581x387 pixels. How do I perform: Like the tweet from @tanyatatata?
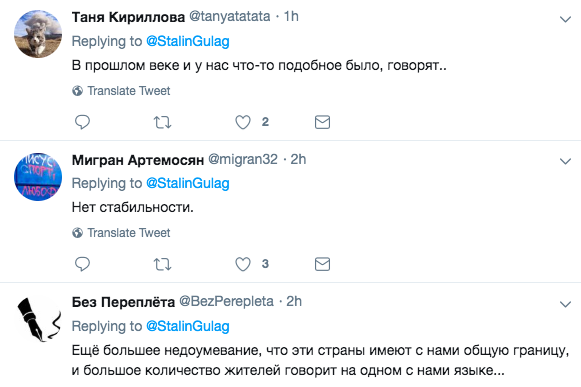click(x=243, y=122)
